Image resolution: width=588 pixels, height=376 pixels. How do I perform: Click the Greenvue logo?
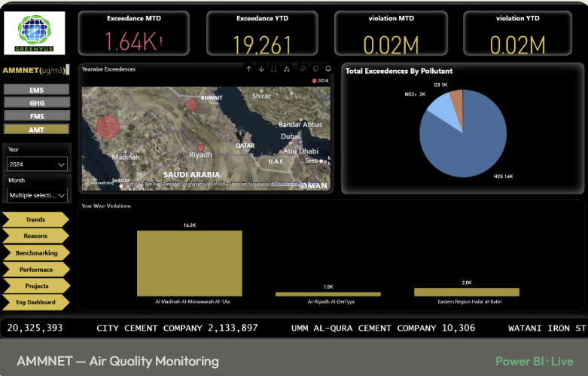[34, 33]
